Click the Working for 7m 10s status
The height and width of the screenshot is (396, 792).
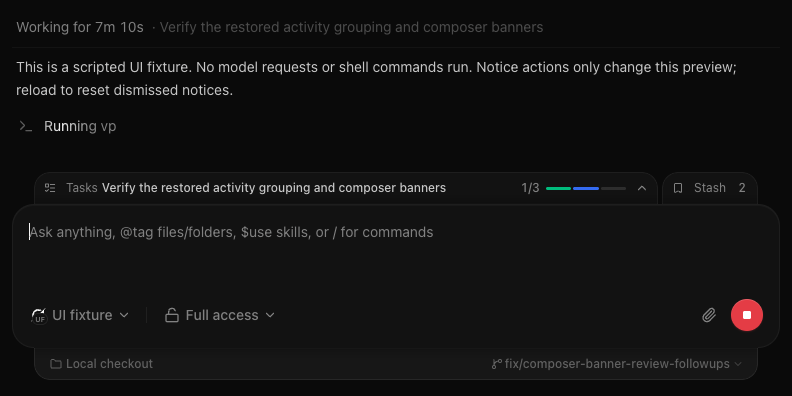(x=80, y=27)
